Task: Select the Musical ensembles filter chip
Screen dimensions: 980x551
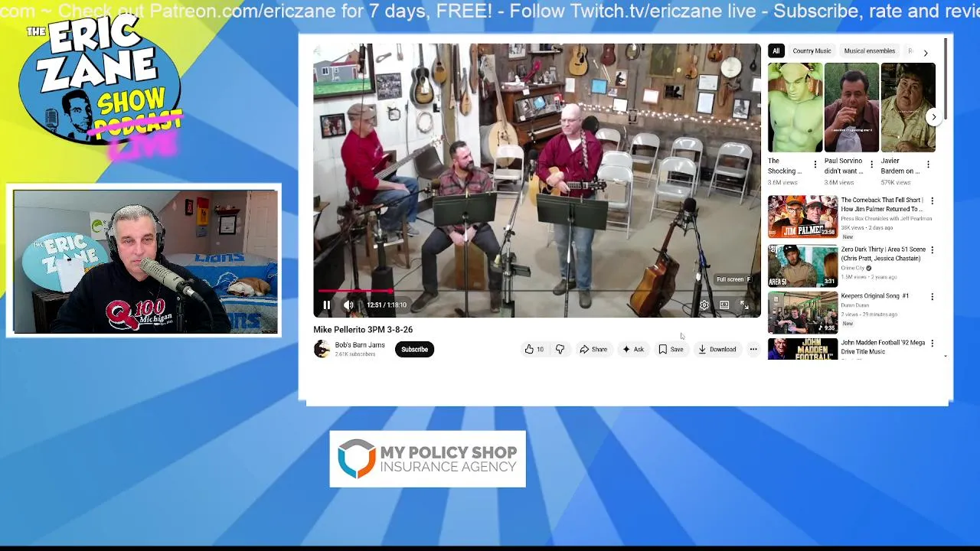Action: pyautogui.click(x=870, y=51)
